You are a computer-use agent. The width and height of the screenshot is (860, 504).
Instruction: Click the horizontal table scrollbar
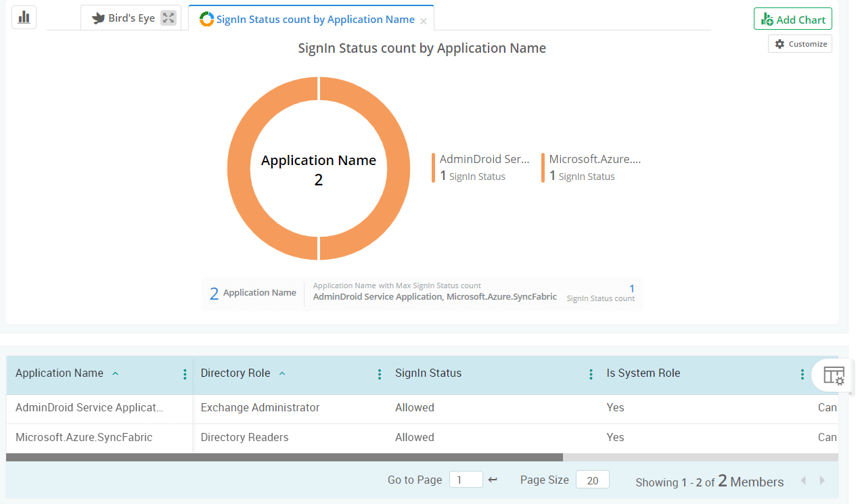[x=284, y=457]
